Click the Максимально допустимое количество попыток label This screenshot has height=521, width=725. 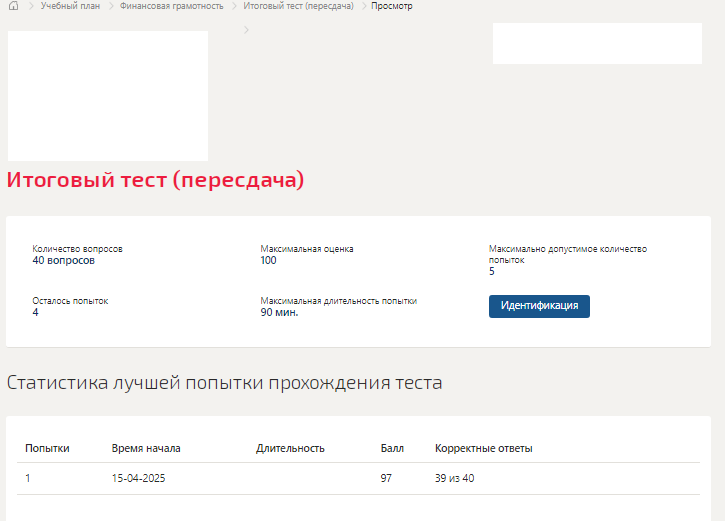tap(568, 254)
